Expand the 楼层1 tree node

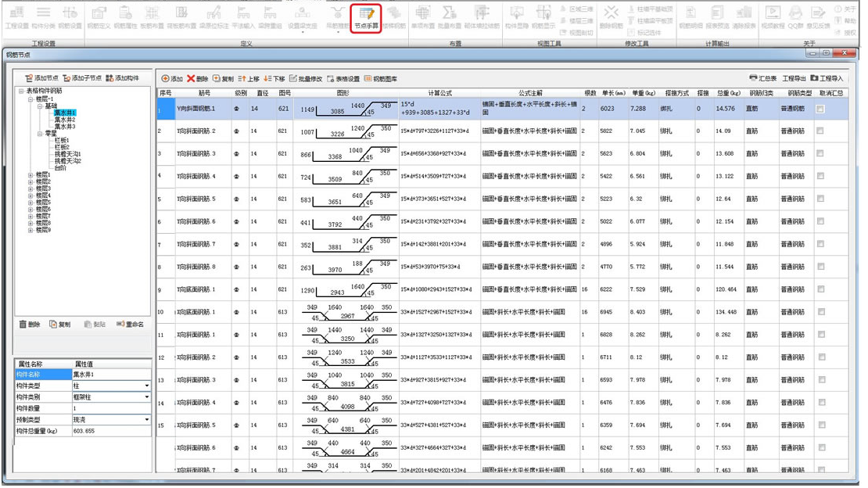[30, 174]
